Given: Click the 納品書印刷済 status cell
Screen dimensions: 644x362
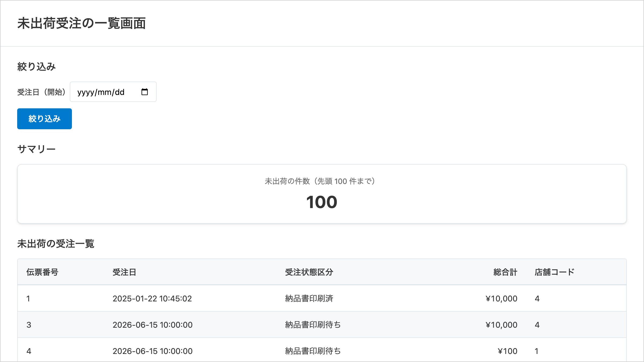Looking at the screenshot, I should point(309,298).
